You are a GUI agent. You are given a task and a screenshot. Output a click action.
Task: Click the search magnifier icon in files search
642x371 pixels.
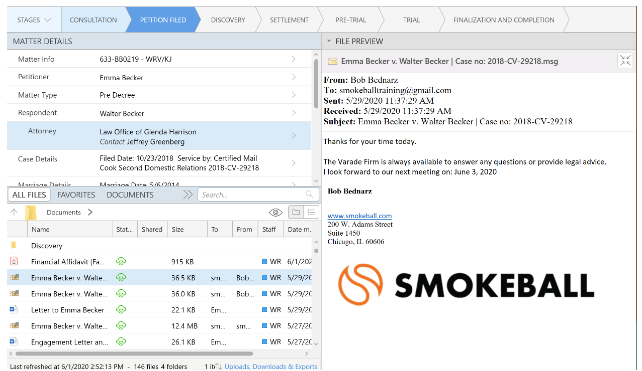[309, 194]
